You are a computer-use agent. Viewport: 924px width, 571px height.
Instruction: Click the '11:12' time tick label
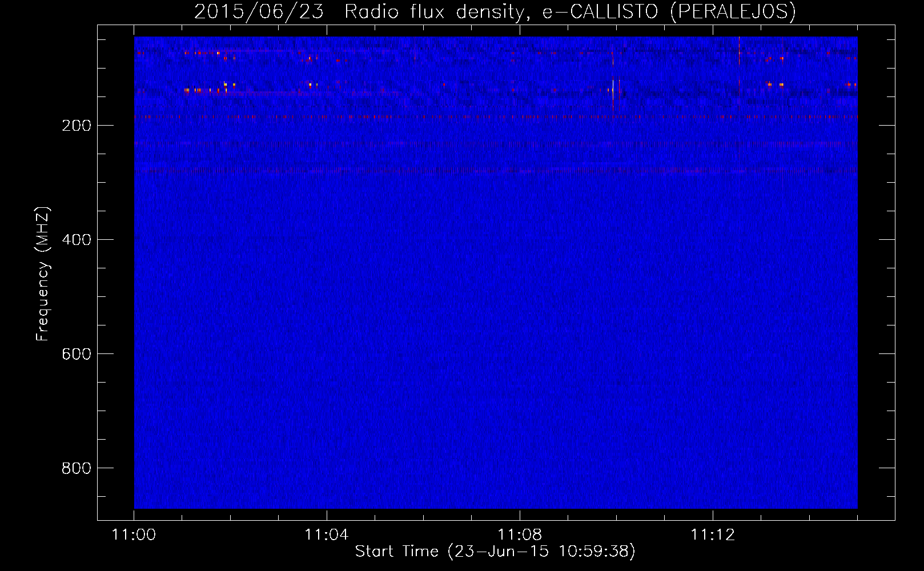713,535
